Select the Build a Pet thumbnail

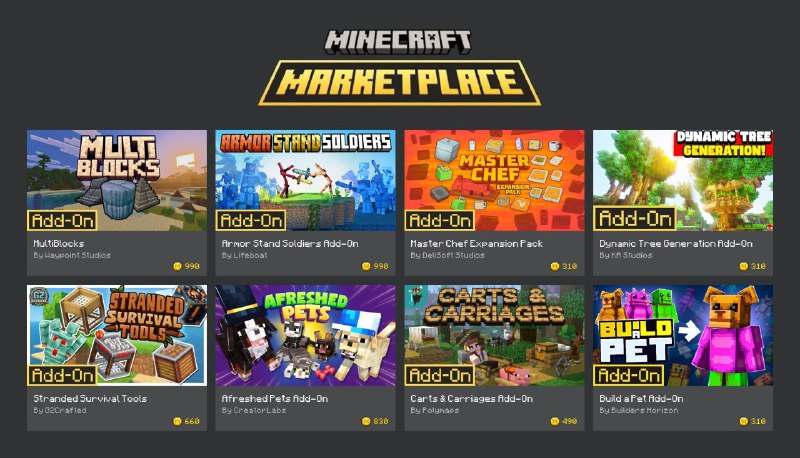click(683, 335)
